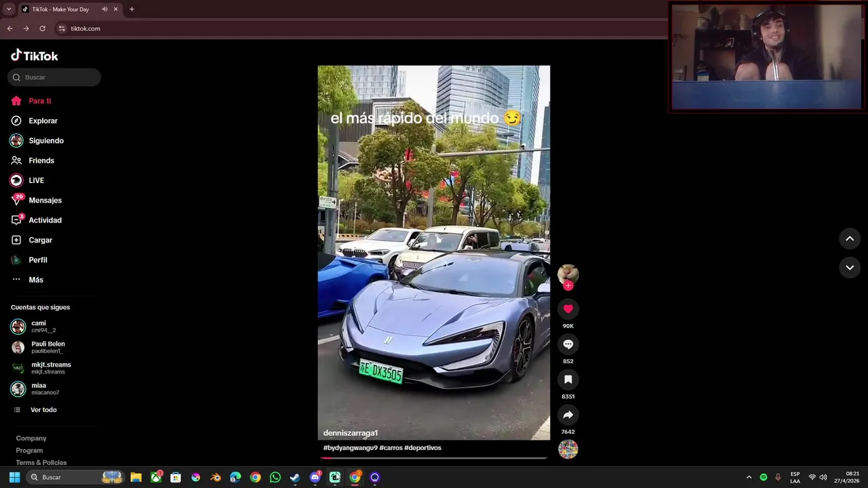
Task: Open the #carros hashtag
Action: click(391, 448)
